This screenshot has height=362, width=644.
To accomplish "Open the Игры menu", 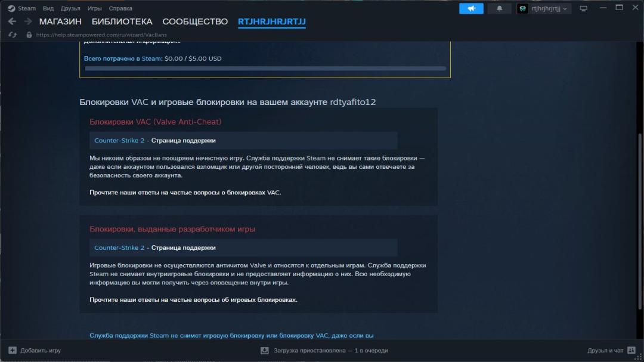I will pos(94,8).
